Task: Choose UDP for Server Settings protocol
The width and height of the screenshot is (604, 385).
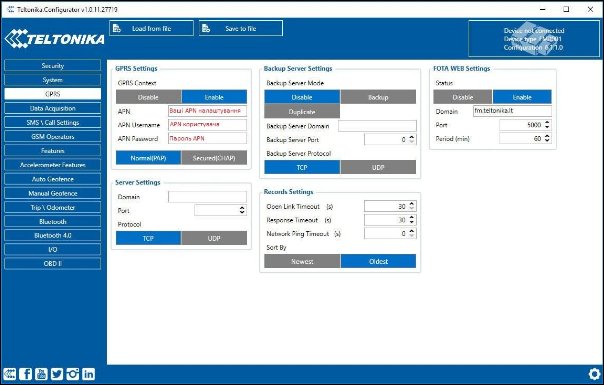Action: [214, 238]
